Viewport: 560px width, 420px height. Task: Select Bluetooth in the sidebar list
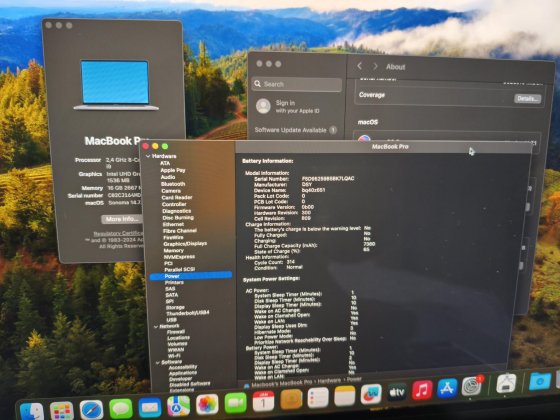(x=173, y=184)
